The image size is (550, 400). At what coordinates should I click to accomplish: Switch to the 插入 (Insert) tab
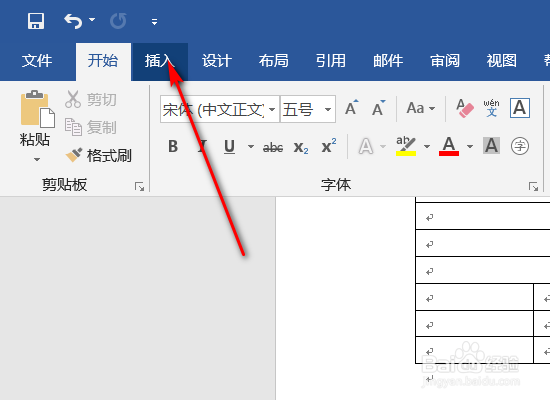tap(160, 61)
